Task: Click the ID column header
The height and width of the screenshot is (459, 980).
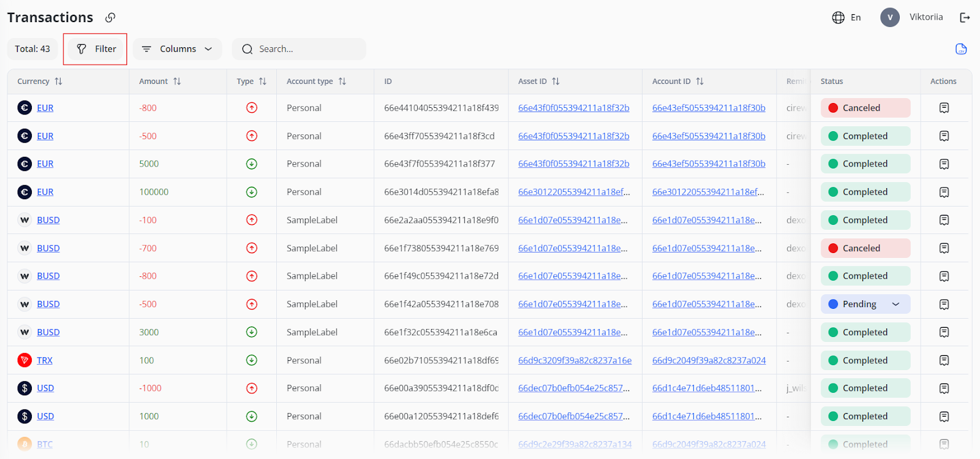Action: tap(388, 82)
